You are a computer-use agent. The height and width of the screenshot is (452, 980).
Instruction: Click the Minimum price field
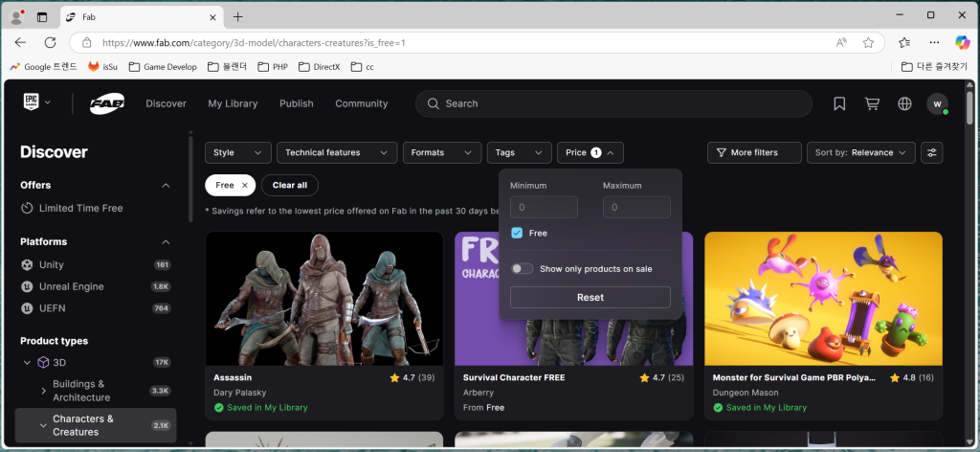coord(544,207)
